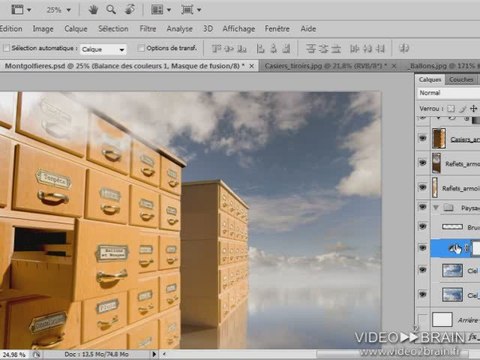
Task: Open the Affichage menu
Action: pos(239,29)
